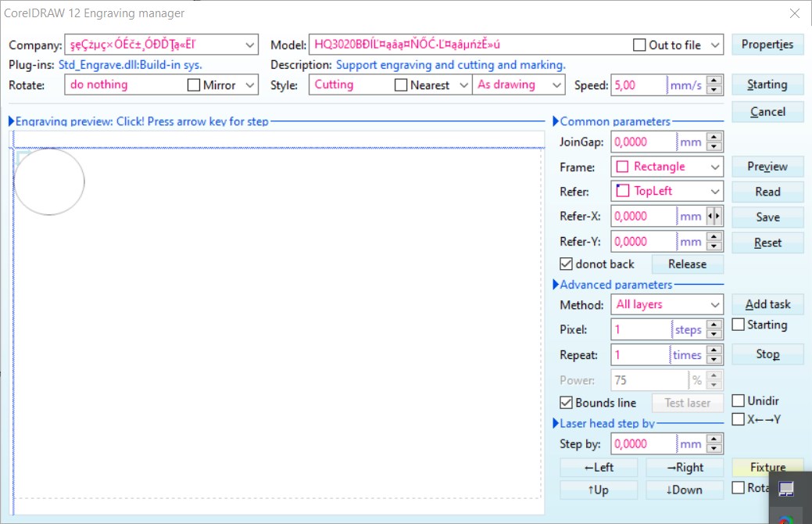The width and height of the screenshot is (812, 524).
Task: Click the Rectangle frame shape icon
Action: [622, 167]
